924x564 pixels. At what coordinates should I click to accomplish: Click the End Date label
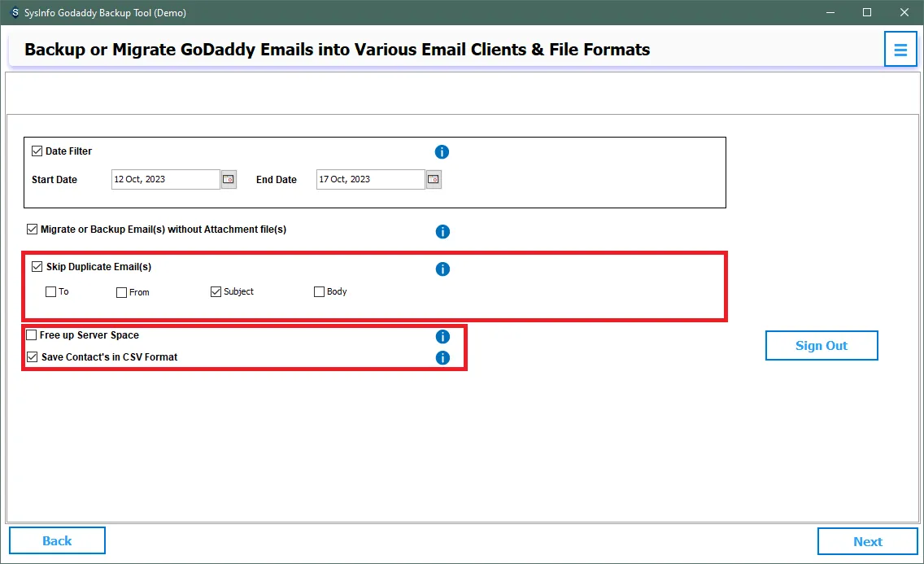point(277,180)
